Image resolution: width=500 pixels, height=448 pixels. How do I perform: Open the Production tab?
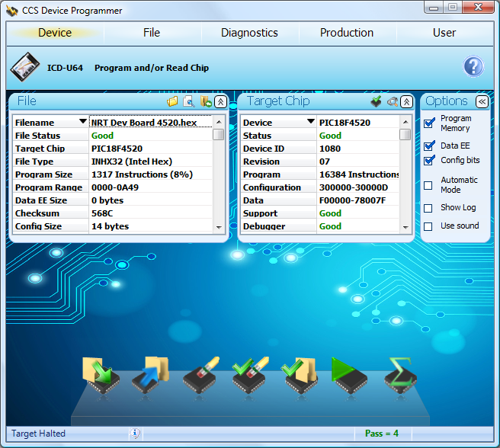pos(347,33)
